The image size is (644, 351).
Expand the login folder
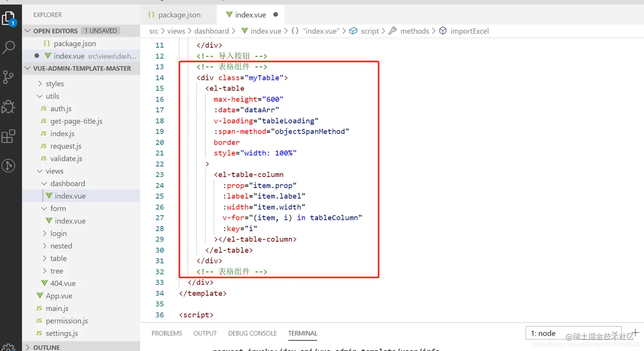point(45,234)
